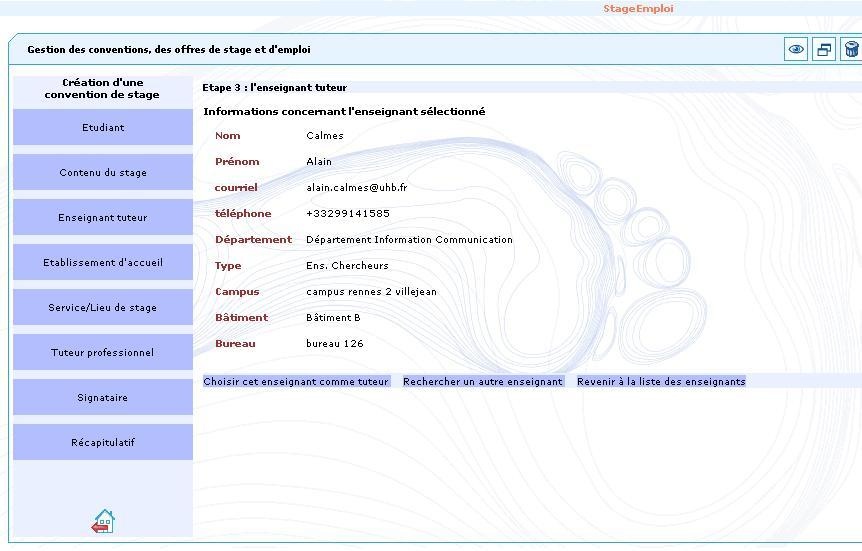Go to Signataire step

point(103,398)
